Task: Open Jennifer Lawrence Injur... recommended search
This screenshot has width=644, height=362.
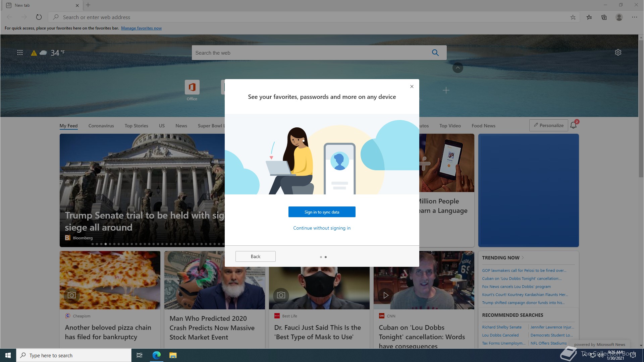Action: point(552,327)
